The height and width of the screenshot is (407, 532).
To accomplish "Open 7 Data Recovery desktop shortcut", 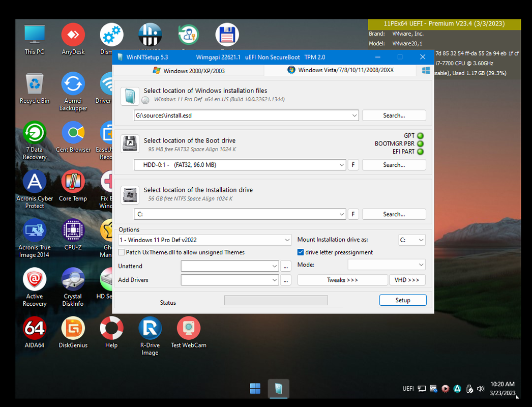I will [34, 140].
